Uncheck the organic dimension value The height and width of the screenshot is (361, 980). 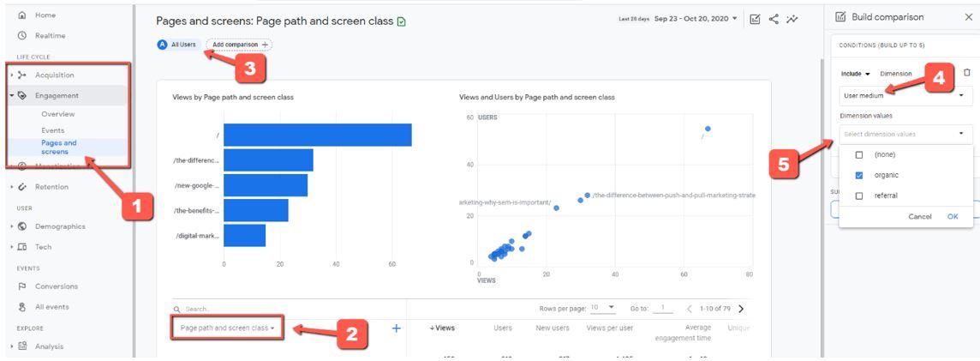[858, 175]
